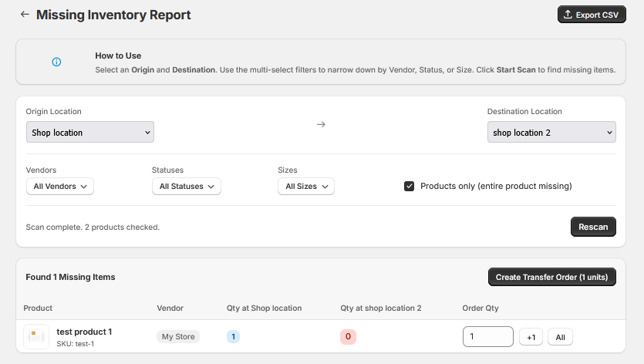Click the Qty at shop location 2 header
The width and height of the screenshot is (644, 364).
[381, 308]
